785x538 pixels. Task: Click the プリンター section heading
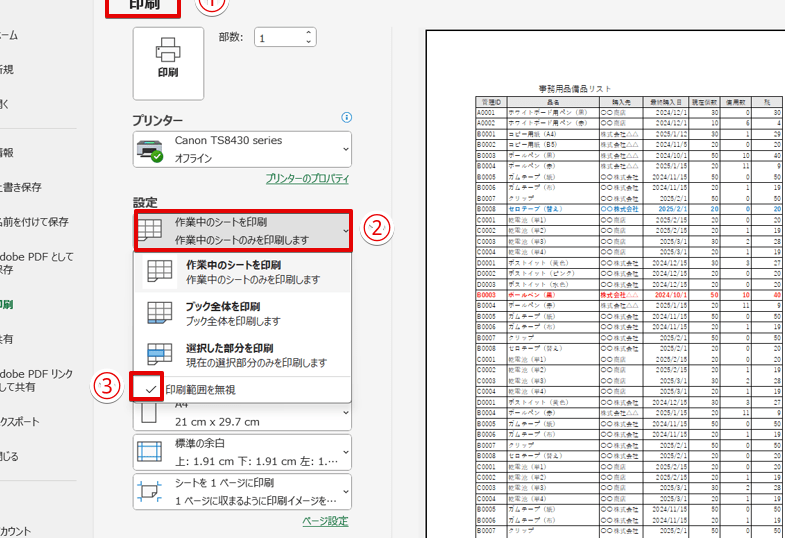[x=158, y=120]
